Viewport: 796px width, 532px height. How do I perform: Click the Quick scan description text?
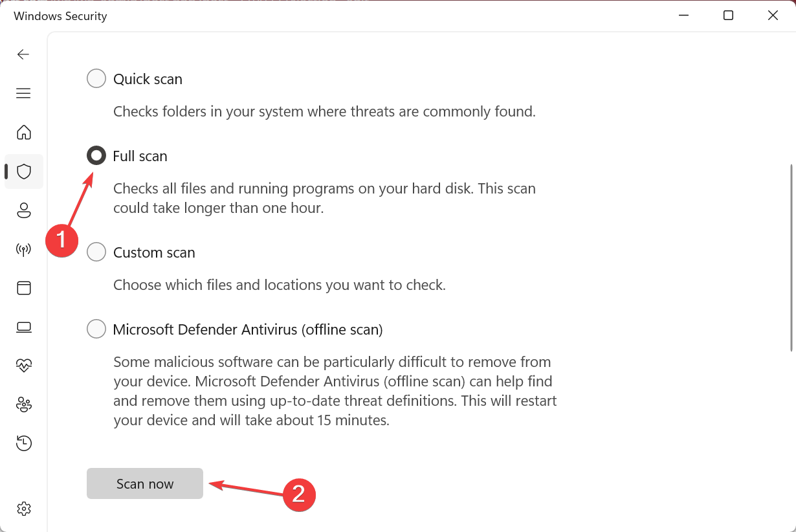(324, 111)
